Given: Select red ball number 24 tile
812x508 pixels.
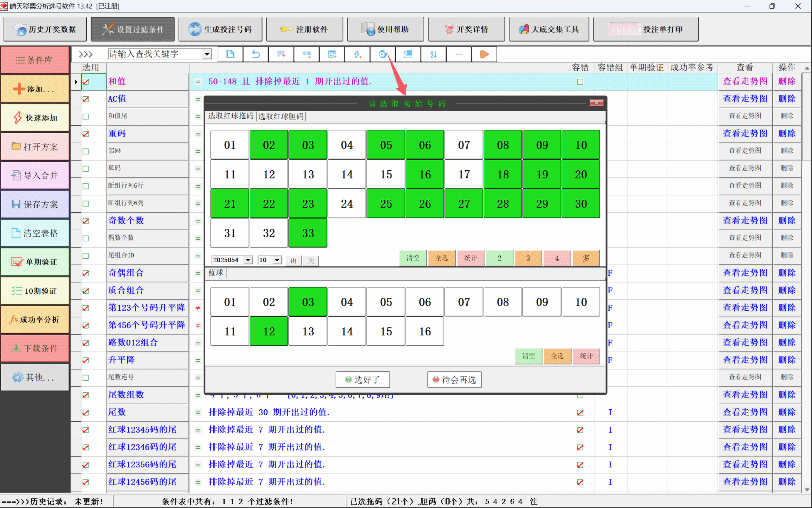Looking at the screenshot, I should [347, 203].
